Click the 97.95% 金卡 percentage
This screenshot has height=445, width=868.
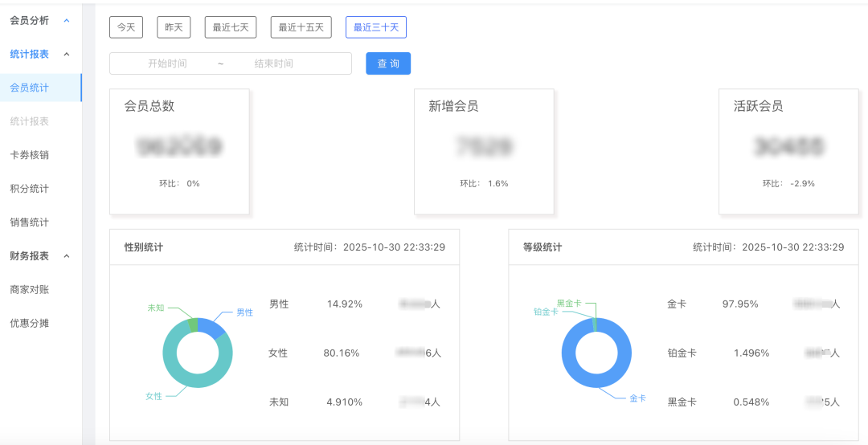740,304
